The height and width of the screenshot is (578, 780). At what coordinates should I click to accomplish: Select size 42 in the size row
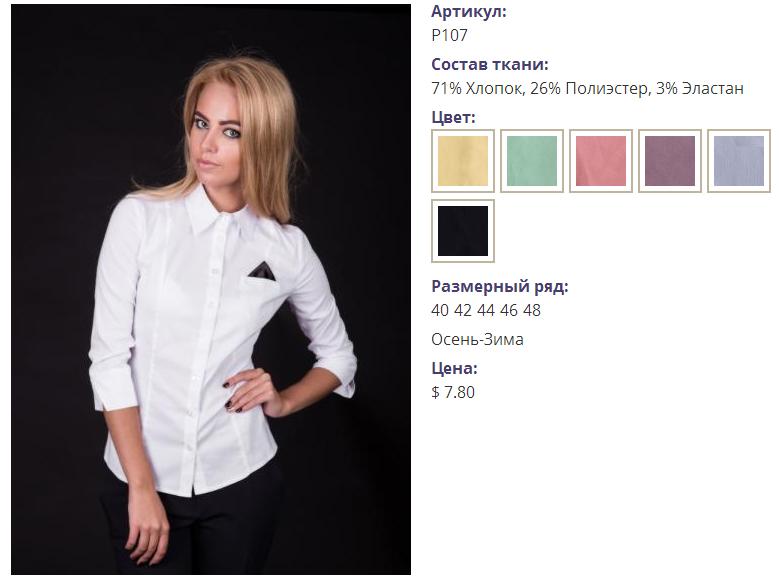tap(463, 310)
